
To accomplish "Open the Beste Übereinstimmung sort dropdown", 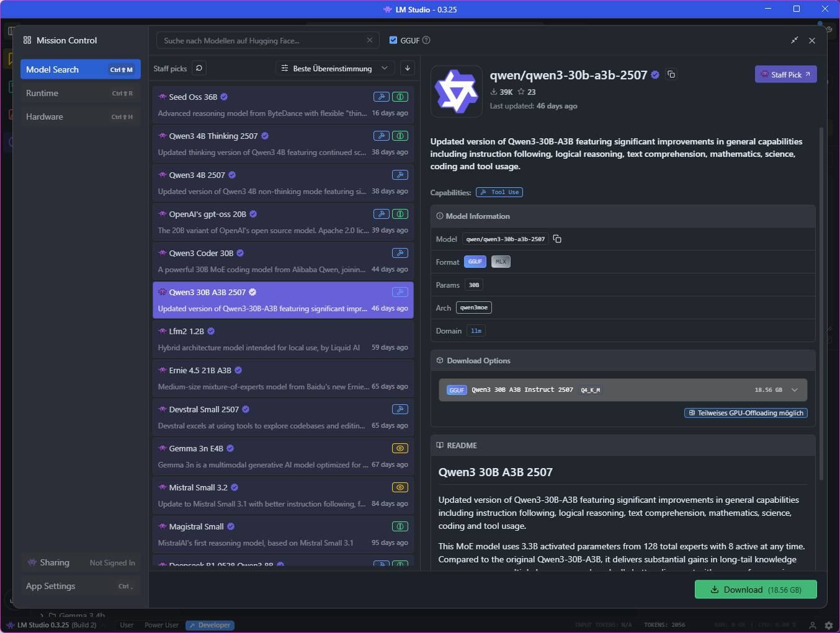I will (x=334, y=68).
